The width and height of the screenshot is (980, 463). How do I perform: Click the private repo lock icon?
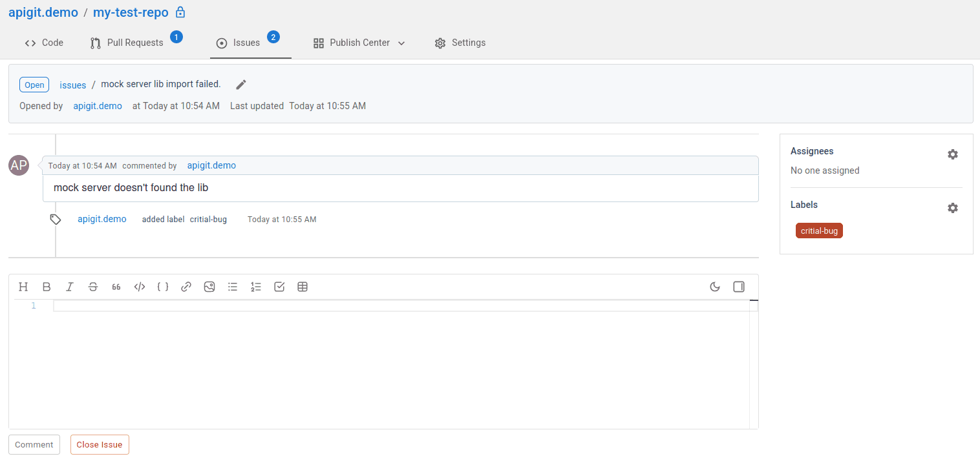pos(180,12)
